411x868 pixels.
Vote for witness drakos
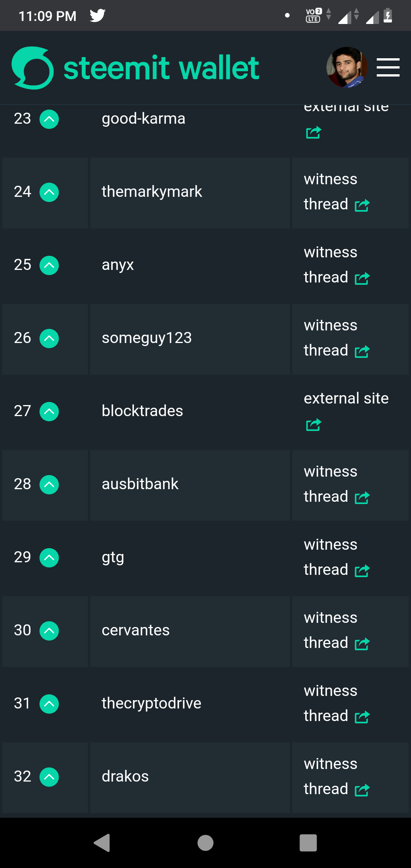(x=49, y=777)
